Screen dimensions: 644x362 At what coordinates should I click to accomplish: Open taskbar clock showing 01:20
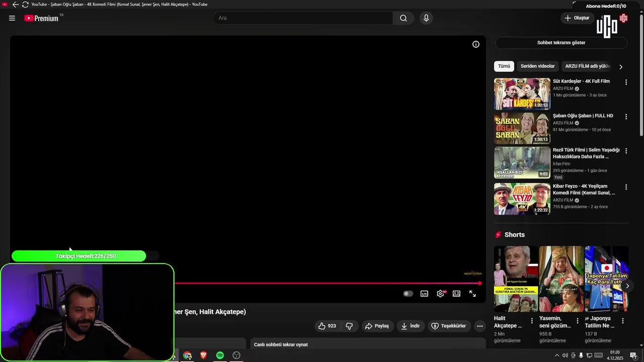(615, 355)
